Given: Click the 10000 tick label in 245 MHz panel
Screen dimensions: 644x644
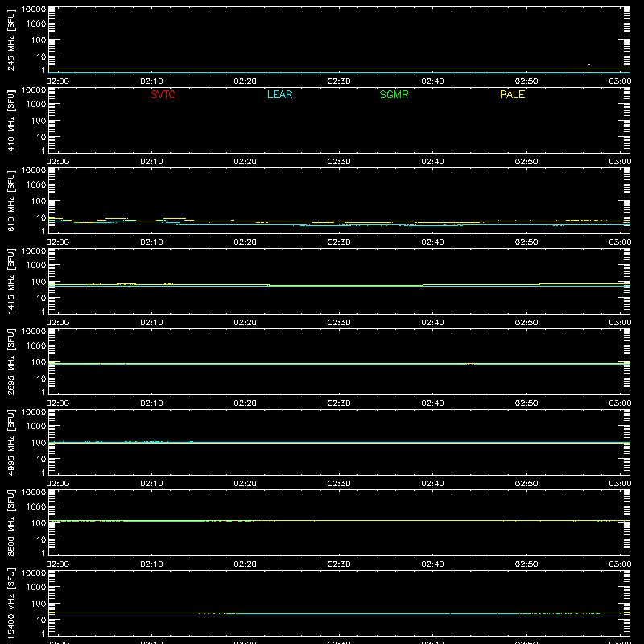Looking at the screenshot, I should click(34, 10).
